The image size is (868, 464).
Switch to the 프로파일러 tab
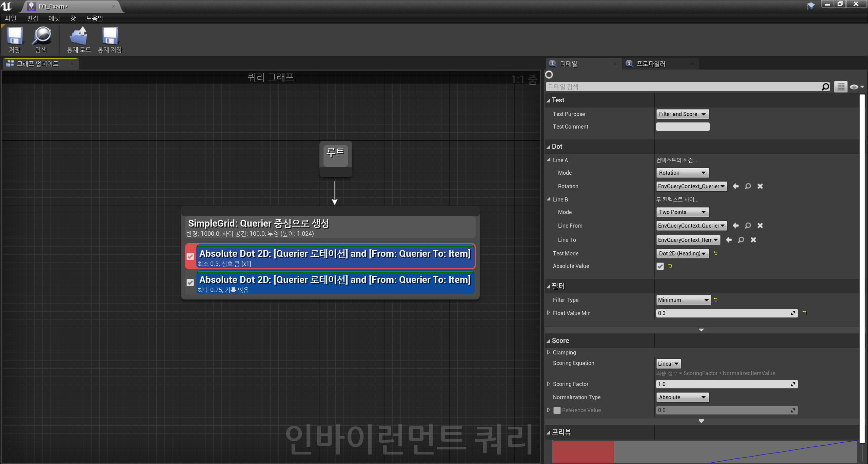pos(650,64)
